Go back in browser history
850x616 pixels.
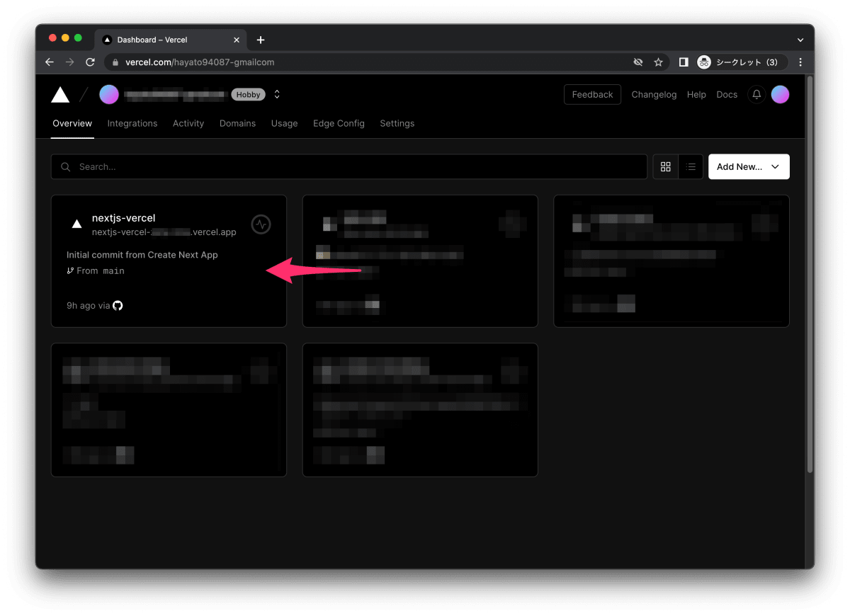coord(49,62)
